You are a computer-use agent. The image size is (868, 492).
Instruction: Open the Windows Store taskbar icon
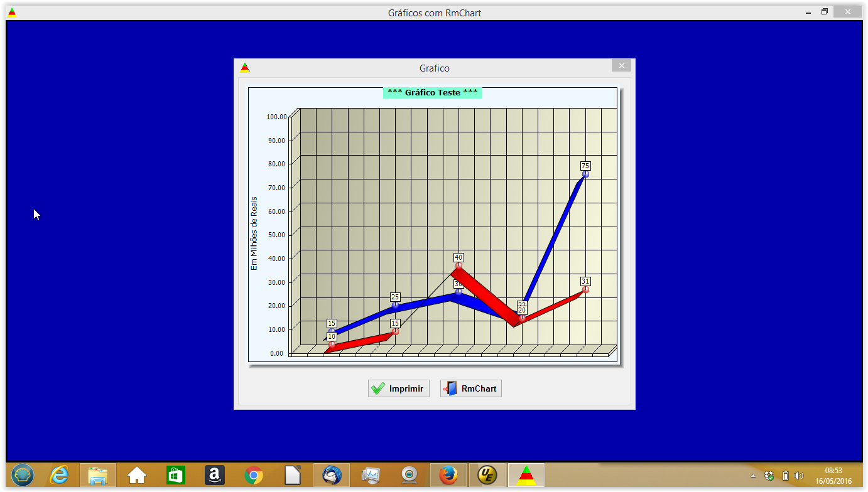[x=176, y=476]
